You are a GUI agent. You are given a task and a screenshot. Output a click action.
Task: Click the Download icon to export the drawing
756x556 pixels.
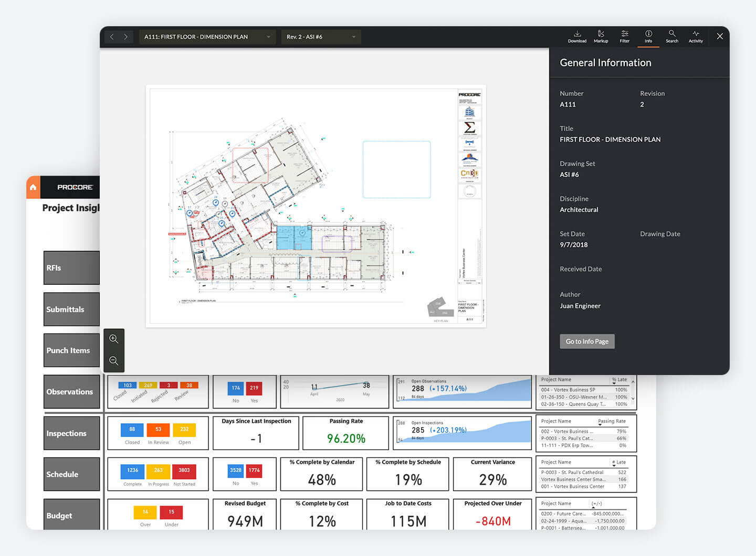coord(577,36)
